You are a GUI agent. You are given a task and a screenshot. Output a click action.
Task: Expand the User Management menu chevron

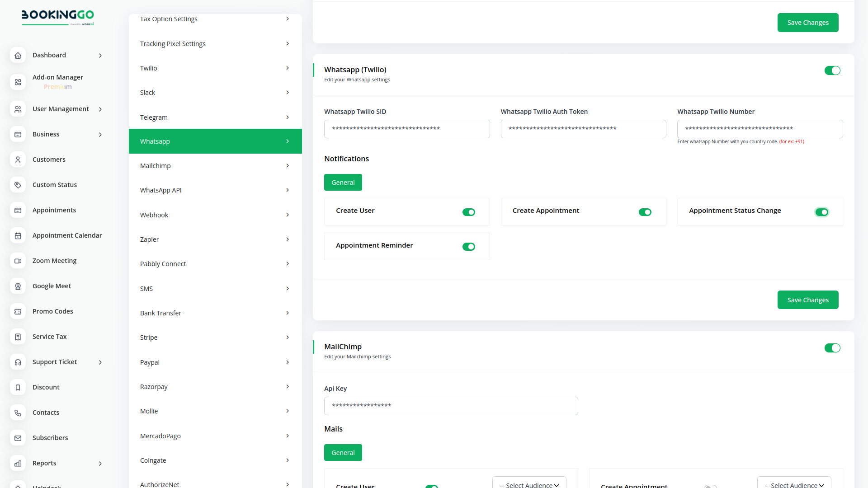100,109
